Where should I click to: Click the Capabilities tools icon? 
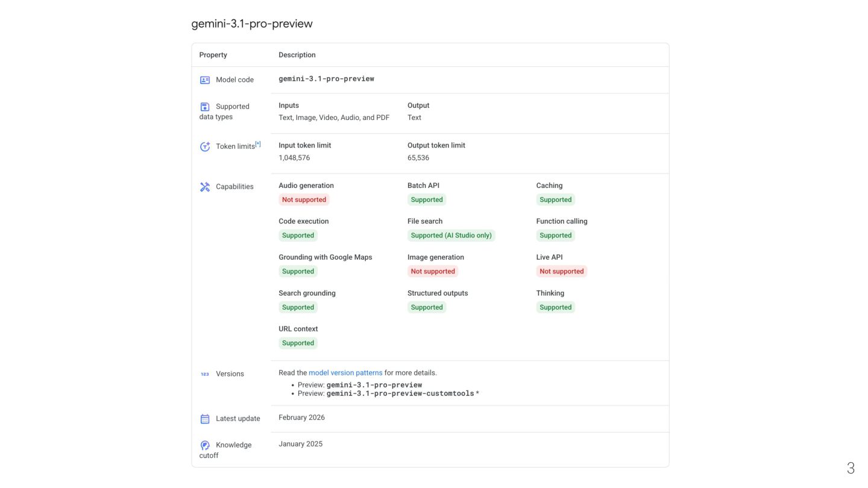(x=205, y=187)
